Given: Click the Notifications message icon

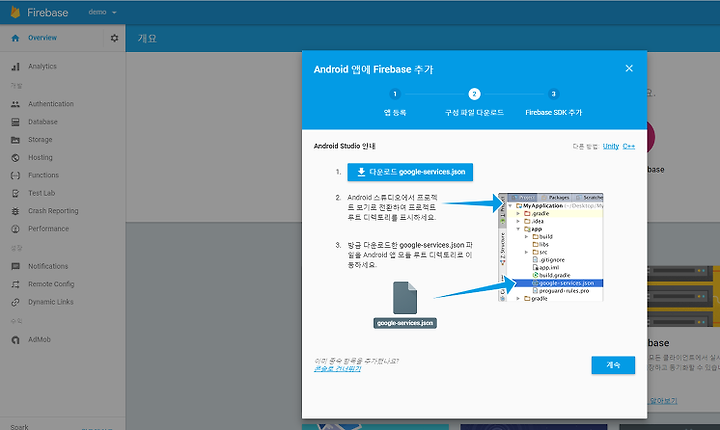Looking at the screenshot, I should coord(15,266).
